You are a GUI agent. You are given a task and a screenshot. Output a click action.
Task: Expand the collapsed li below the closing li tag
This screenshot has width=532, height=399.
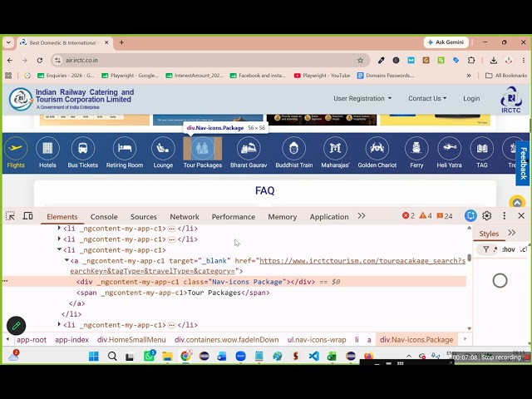pyautogui.click(x=59, y=324)
